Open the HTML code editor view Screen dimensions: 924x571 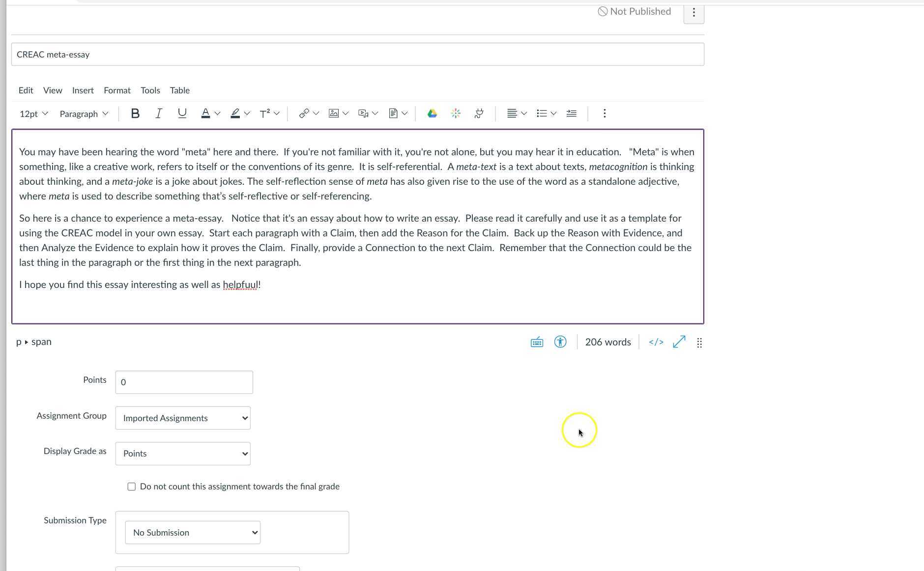pyautogui.click(x=656, y=342)
